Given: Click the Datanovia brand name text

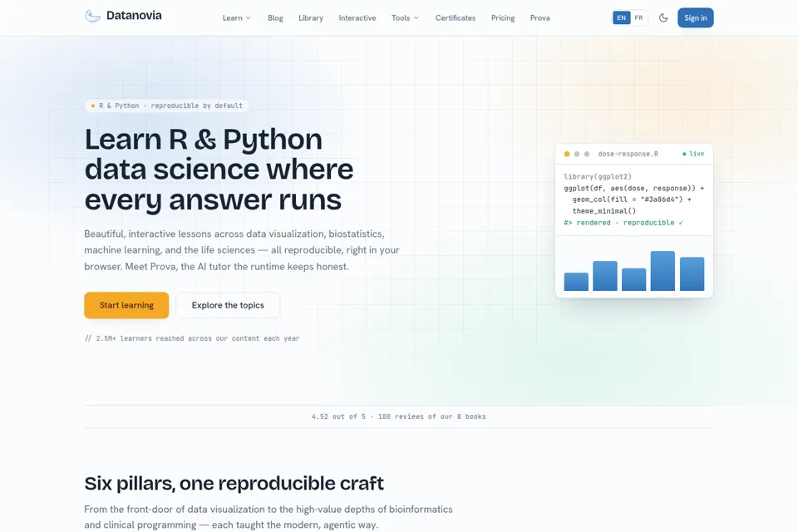Looking at the screenshot, I should (134, 16).
